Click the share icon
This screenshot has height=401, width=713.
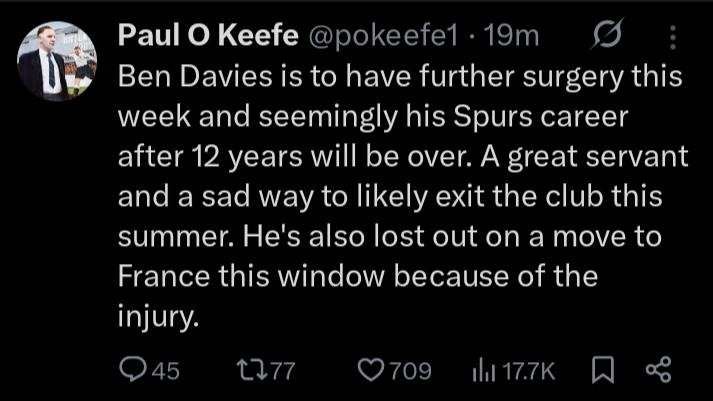[658, 371]
